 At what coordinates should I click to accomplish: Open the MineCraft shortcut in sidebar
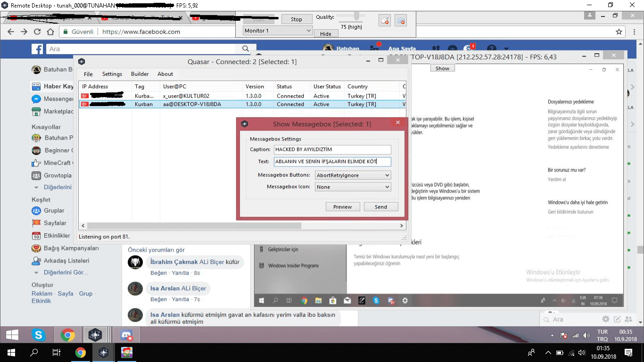(x=52, y=163)
